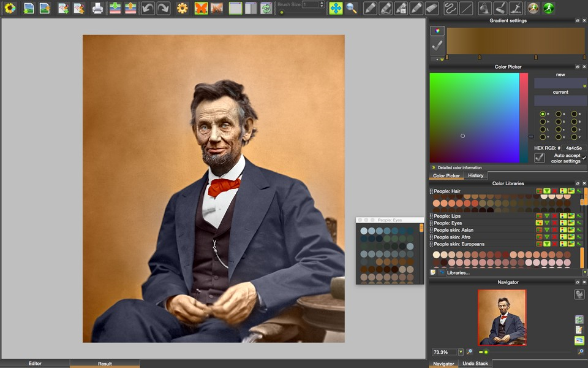The height and width of the screenshot is (368, 588).
Task: Click the Undo arrow in the toolbar
Action: tap(147, 8)
